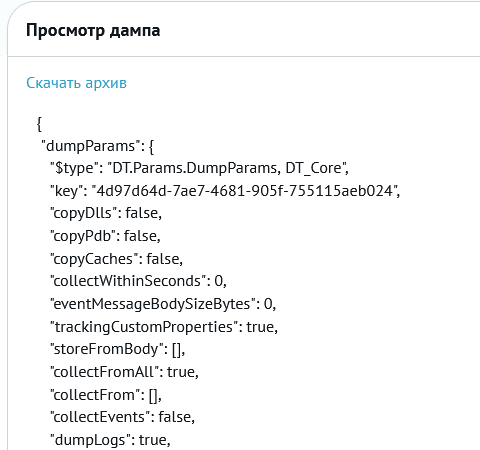The image size is (480, 450).
Task: Click the DT_Core text in $type value
Action: coord(314,168)
